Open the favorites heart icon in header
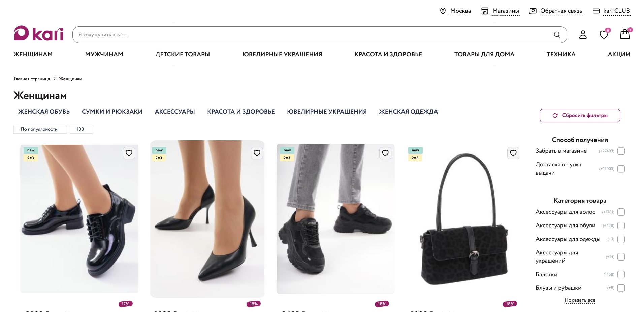 tap(604, 34)
